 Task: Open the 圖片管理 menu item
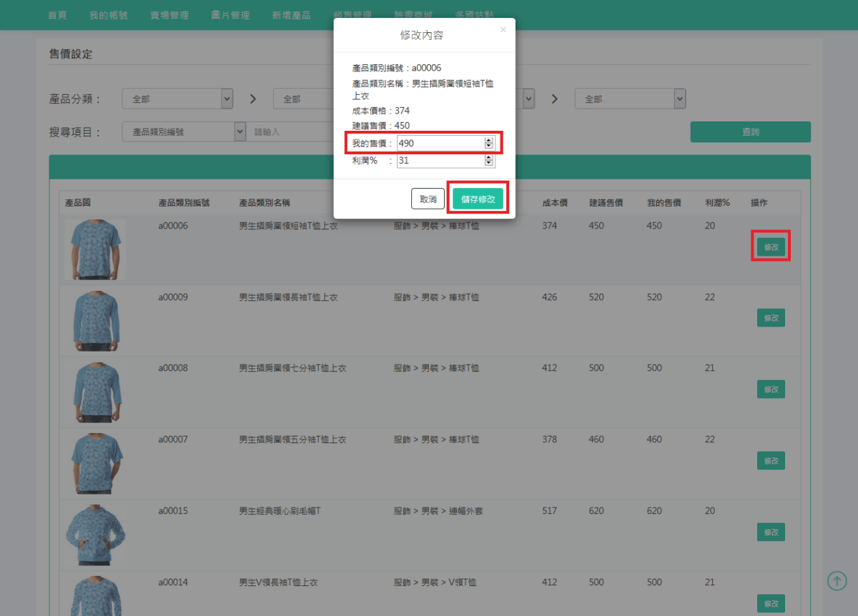point(230,14)
